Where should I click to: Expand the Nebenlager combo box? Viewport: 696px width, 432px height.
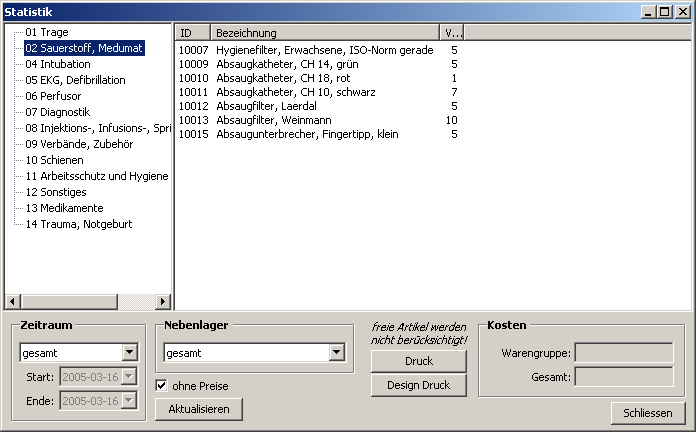pos(336,352)
